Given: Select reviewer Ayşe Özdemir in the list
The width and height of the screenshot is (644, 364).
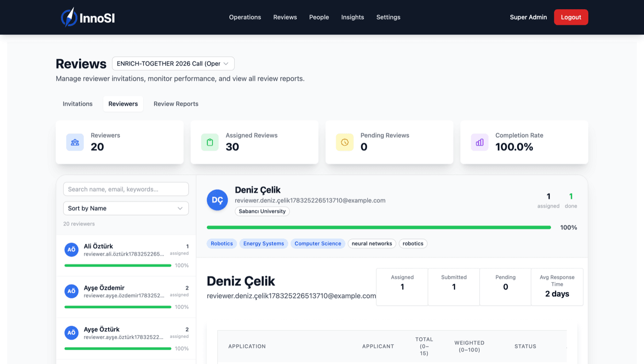Looking at the screenshot, I should [x=126, y=297].
